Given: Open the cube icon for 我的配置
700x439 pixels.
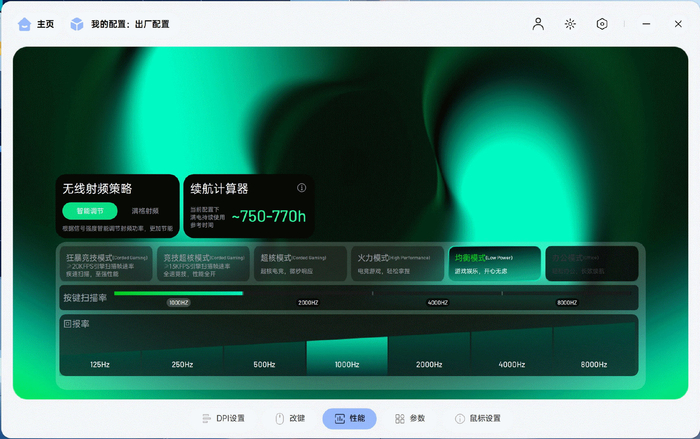Looking at the screenshot, I should pos(77,24).
